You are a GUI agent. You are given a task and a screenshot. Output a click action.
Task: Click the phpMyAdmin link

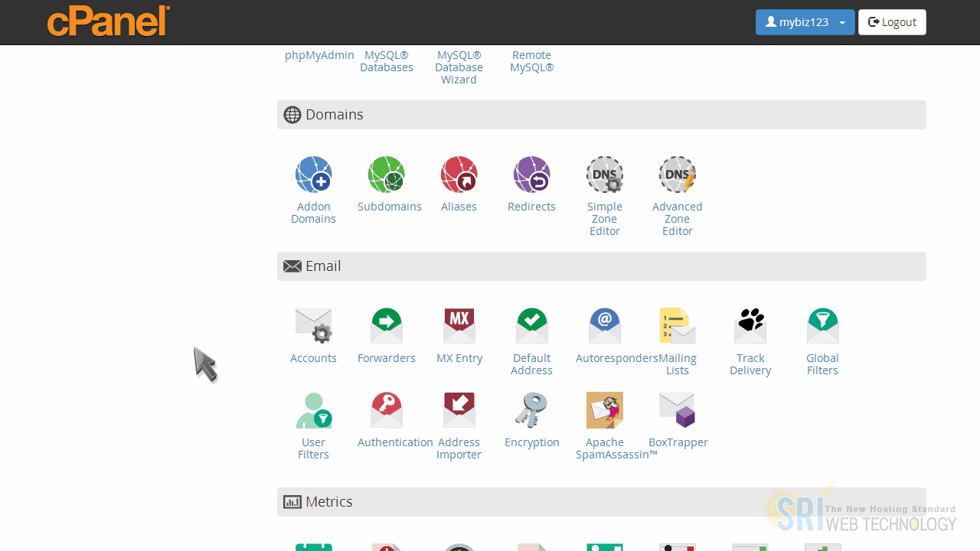(x=319, y=55)
